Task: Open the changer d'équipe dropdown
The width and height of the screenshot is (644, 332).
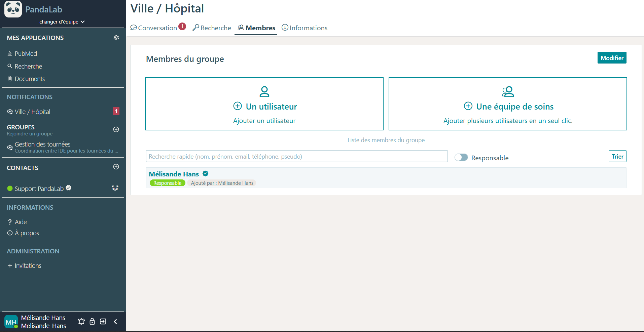Action: 62,22
